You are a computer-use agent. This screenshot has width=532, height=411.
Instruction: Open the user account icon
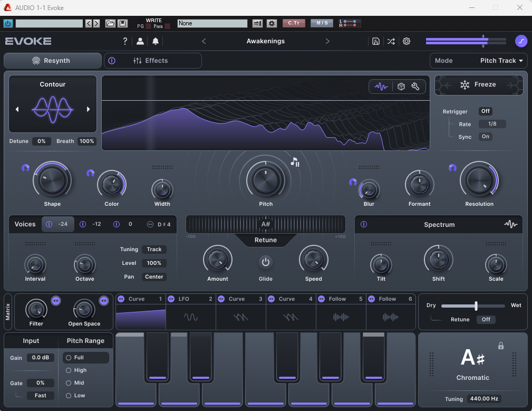tap(140, 41)
